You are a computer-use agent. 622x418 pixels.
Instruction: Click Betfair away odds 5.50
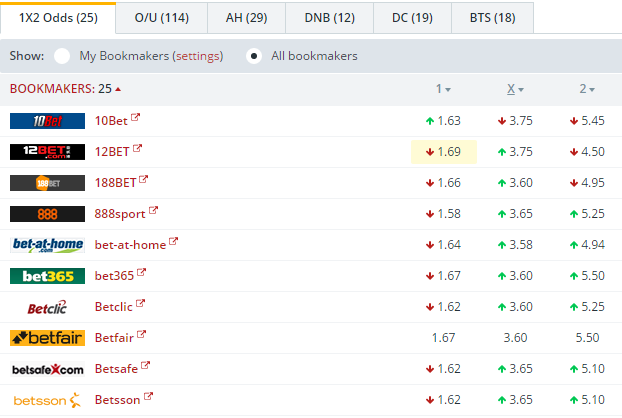(587, 338)
